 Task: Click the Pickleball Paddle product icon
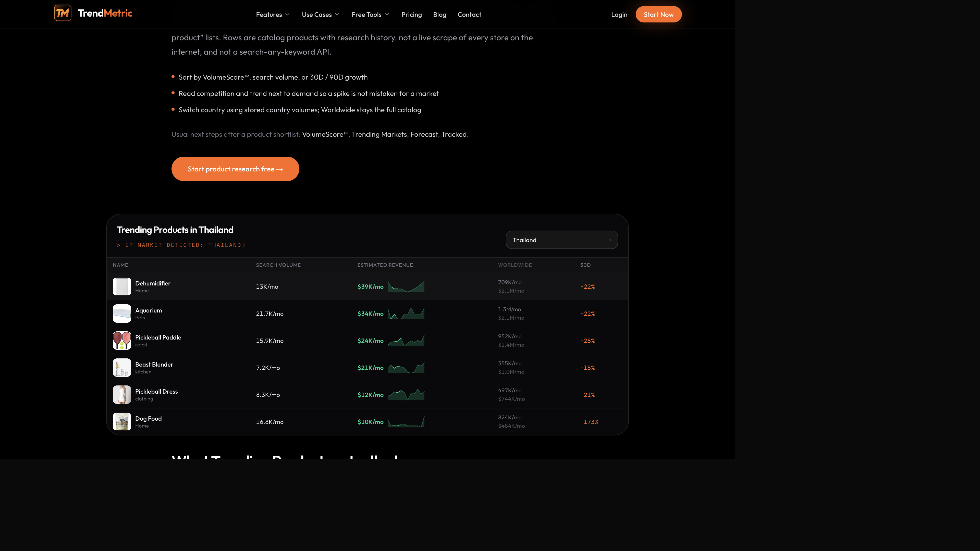(x=122, y=340)
